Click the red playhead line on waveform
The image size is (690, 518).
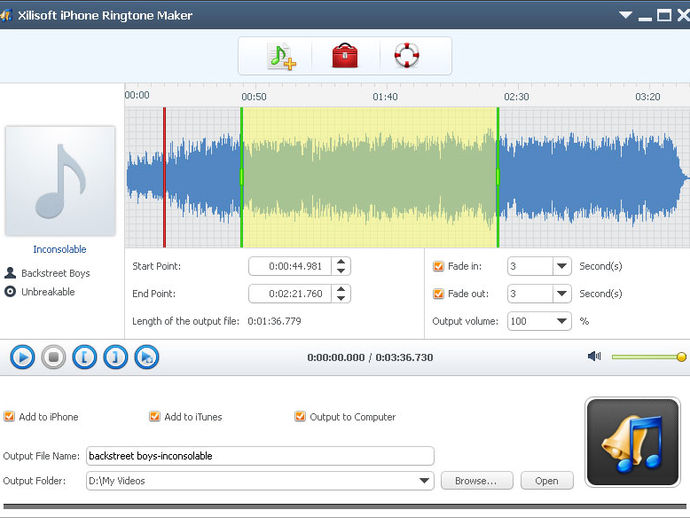tap(164, 177)
